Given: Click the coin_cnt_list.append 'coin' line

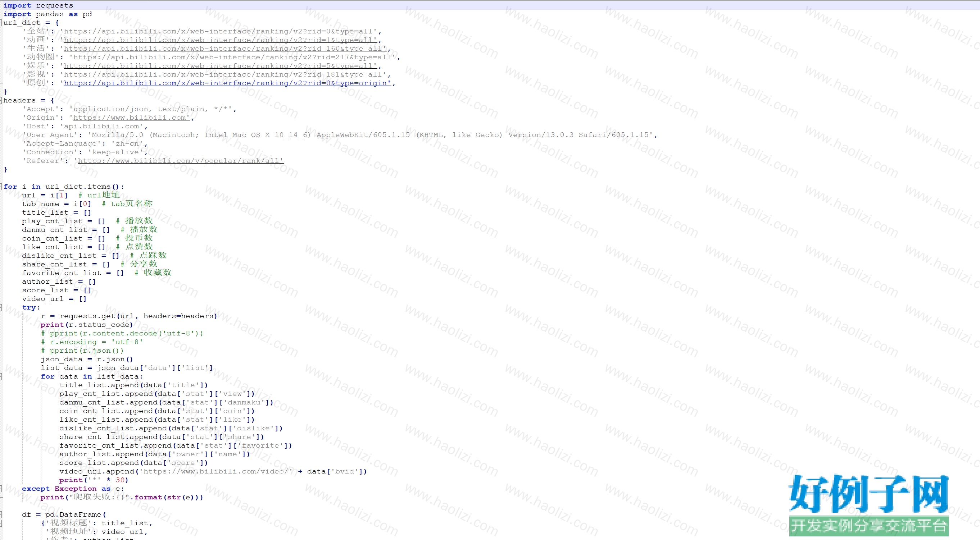Looking at the screenshot, I should coord(157,411).
